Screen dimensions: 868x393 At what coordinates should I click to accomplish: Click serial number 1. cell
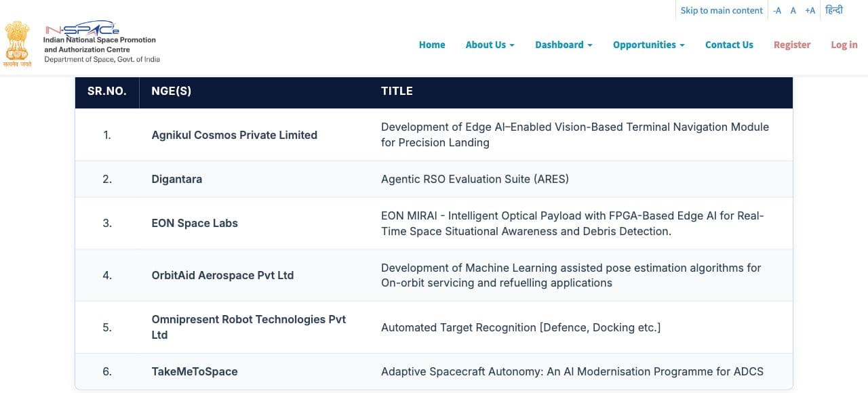click(107, 135)
